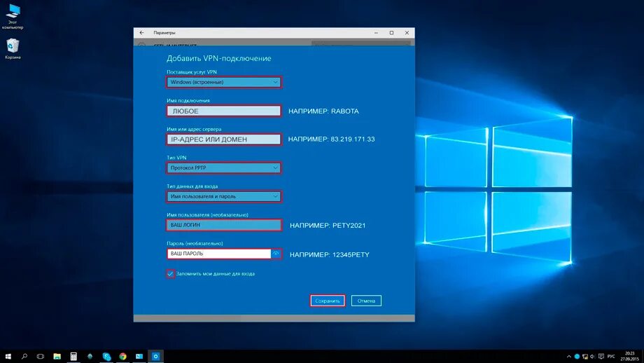Minimize the Параметры window
Image resolution: width=644 pixels, height=363 pixels.
click(x=376, y=32)
